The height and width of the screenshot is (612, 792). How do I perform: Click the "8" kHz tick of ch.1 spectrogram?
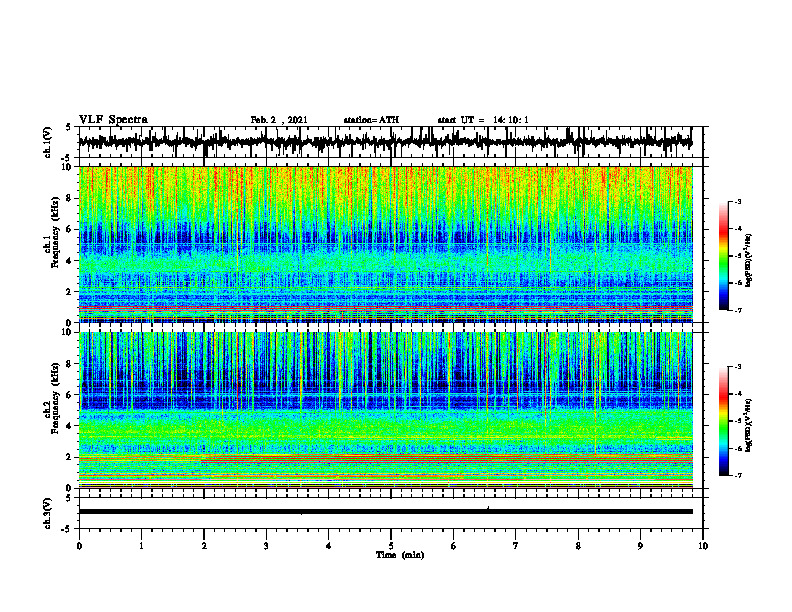[70, 198]
